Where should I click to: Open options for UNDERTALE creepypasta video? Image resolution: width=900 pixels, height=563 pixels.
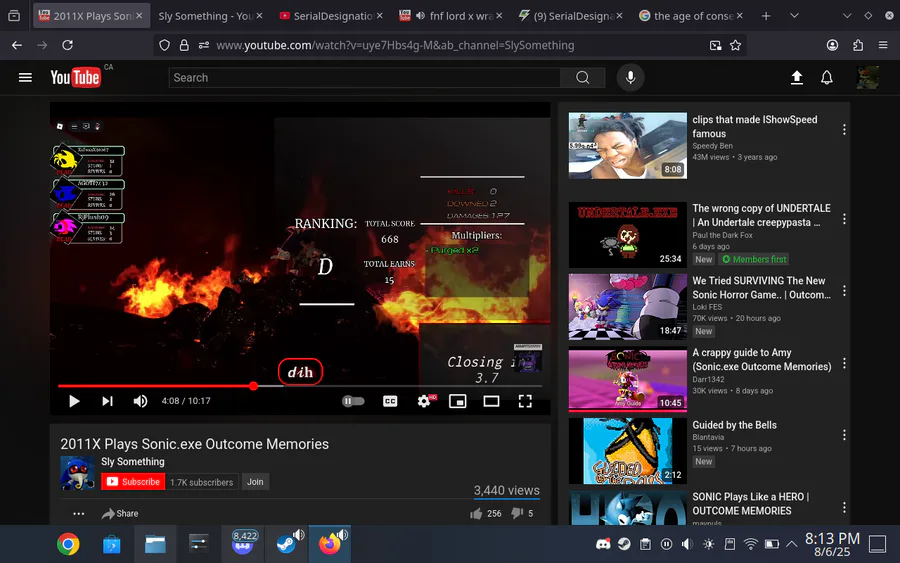tap(844, 219)
